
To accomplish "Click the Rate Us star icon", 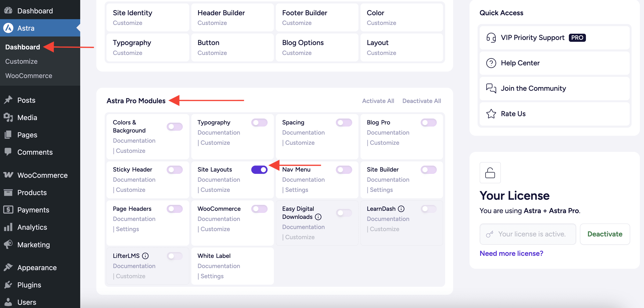I will coord(491,114).
